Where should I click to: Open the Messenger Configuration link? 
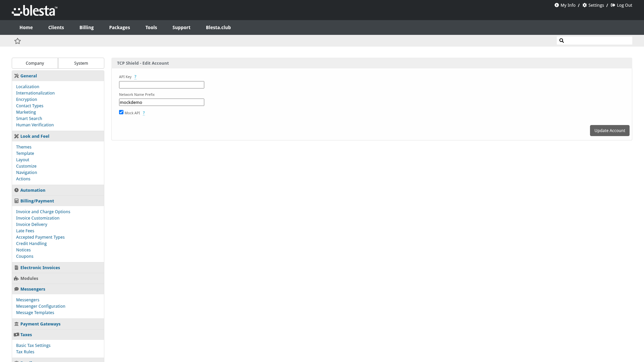click(x=41, y=306)
